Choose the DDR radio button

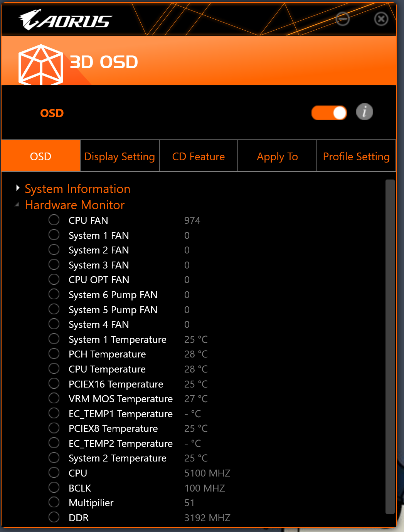[x=54, y=517]
